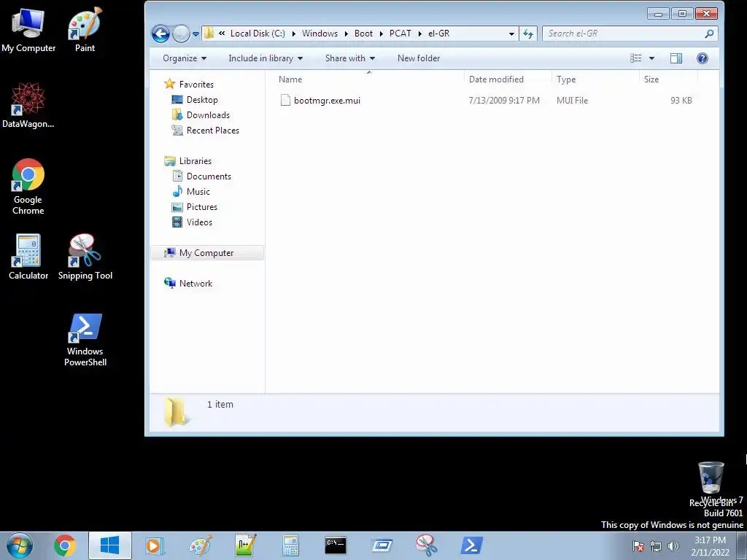Image resolution: width=747 pixels, height=560 pixels.
Task: Select the Google Chrome desktop shortcut
Action: [x=28, y=187]
